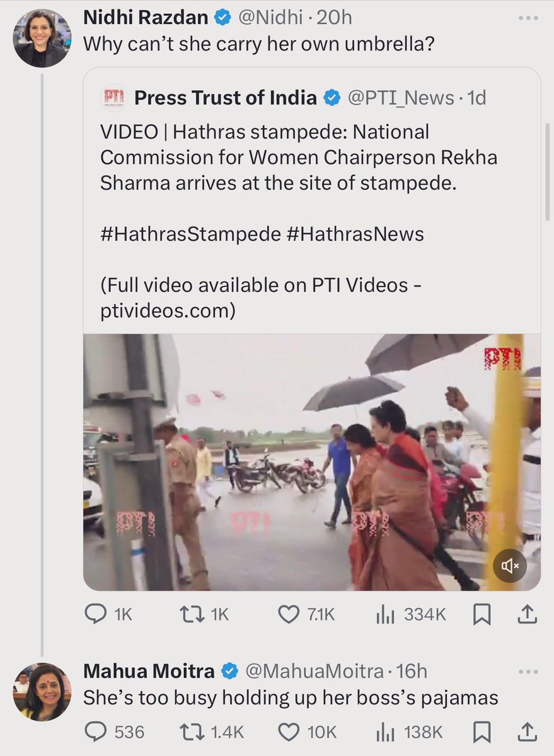554x756 pixels.
Task: Open more options for Nidhi Razdan's tweet
Action: click(528, 18)
